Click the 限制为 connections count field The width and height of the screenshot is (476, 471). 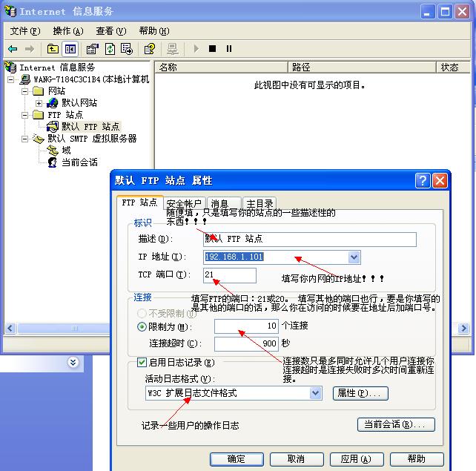(246, 326)
